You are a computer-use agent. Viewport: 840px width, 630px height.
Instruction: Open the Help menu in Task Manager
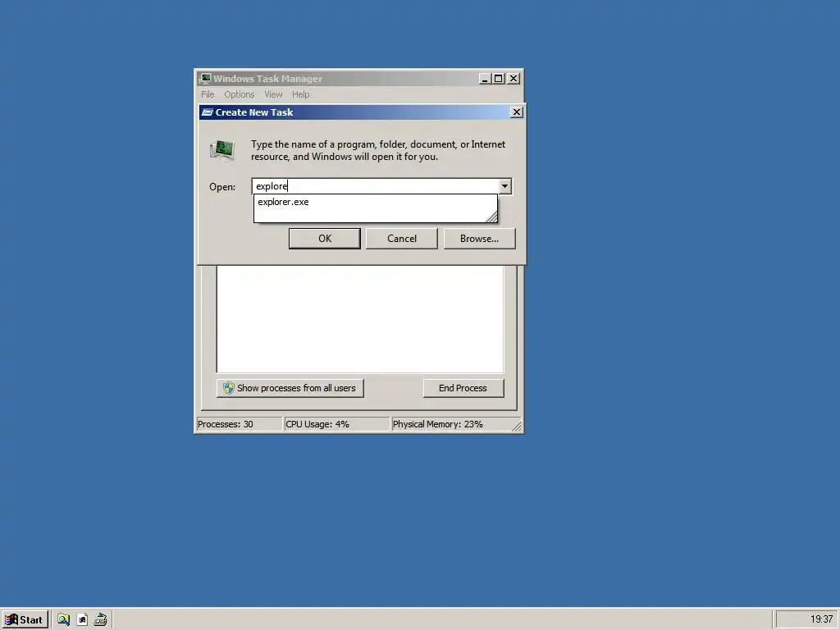click(x=300, y=94)
